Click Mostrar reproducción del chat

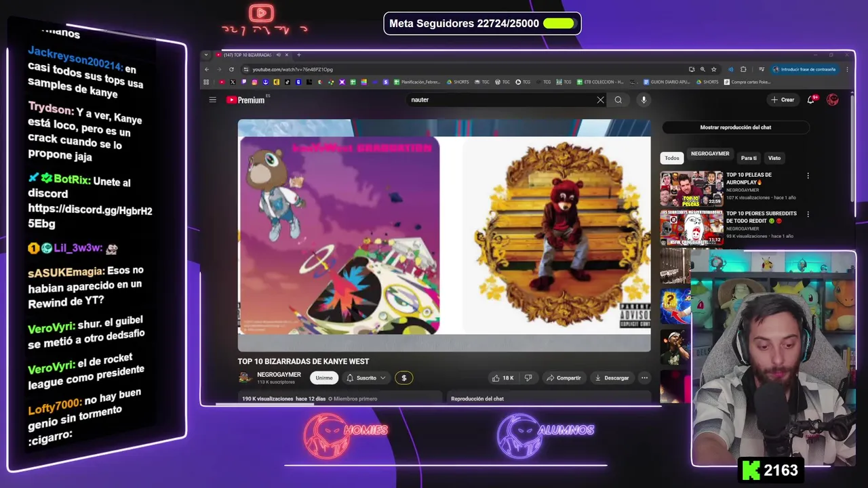tap(736, 127)
